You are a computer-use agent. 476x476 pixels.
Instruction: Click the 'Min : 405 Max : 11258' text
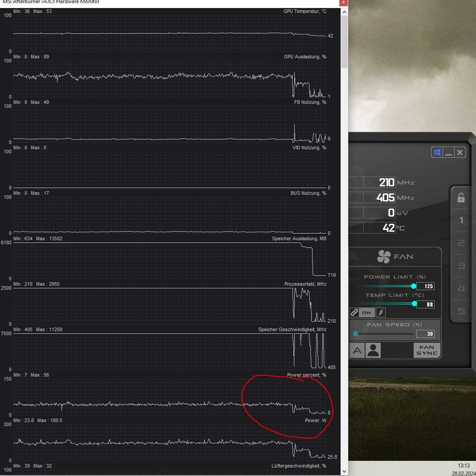pos(38,329)
